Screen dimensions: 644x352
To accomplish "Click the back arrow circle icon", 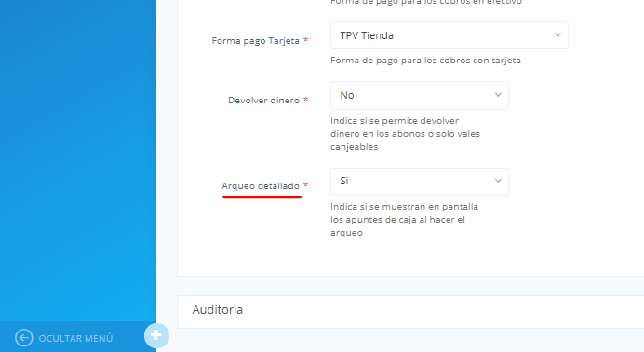I will click(24, 338).
